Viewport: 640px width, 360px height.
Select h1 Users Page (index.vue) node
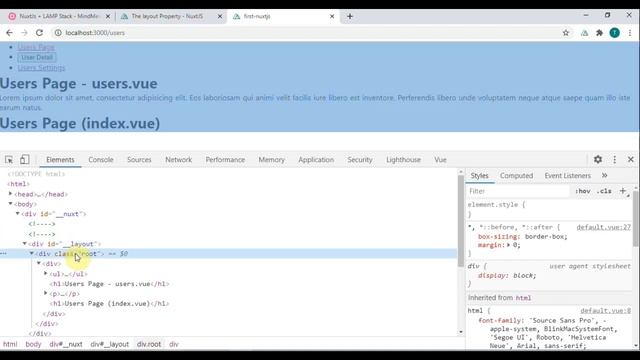pos(109,303)
